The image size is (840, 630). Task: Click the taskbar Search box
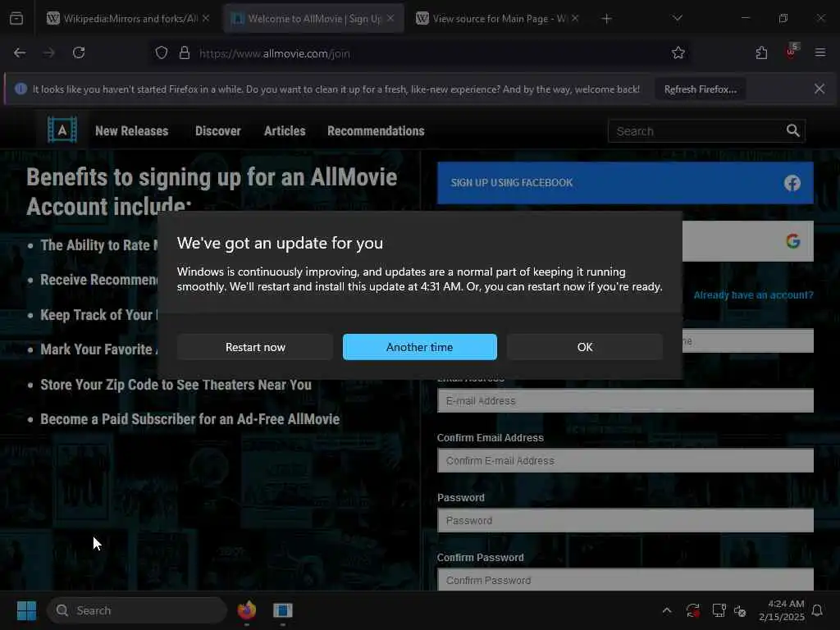pos(137,610)
